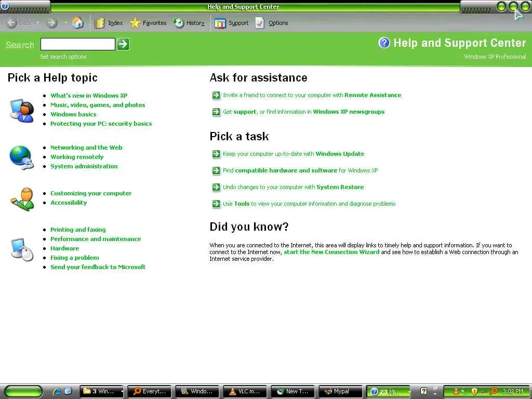
Task: Switch to the New T... taskbar button
Action: coord(293,392)
